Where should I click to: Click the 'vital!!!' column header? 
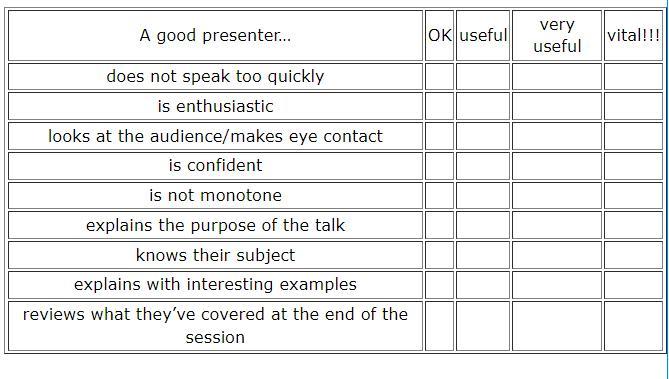(x=634, y=35)
